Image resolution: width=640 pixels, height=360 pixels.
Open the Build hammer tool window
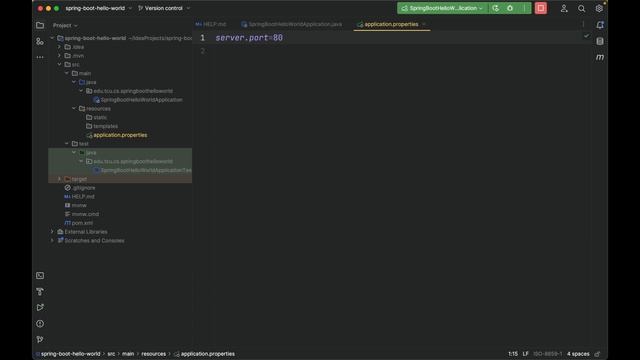pyautogui.click(x=40, y=291)
